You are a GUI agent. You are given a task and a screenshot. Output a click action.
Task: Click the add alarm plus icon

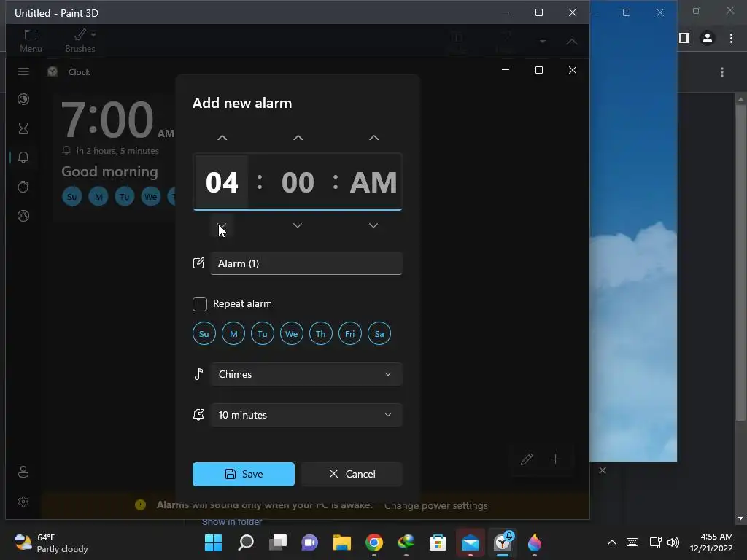coord(555,459)
